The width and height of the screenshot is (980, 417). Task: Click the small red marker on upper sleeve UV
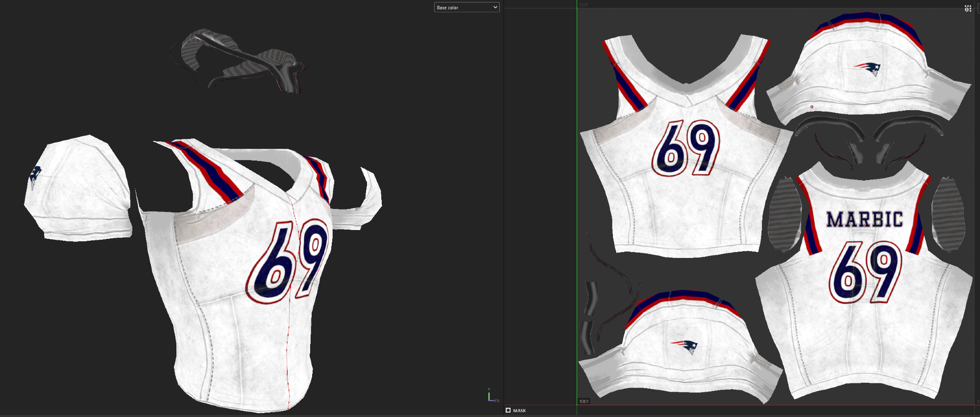[x=812, y=107]
